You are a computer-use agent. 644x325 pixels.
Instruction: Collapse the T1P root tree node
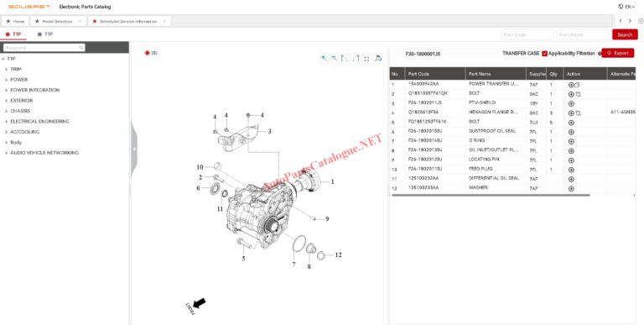point(3,59)
